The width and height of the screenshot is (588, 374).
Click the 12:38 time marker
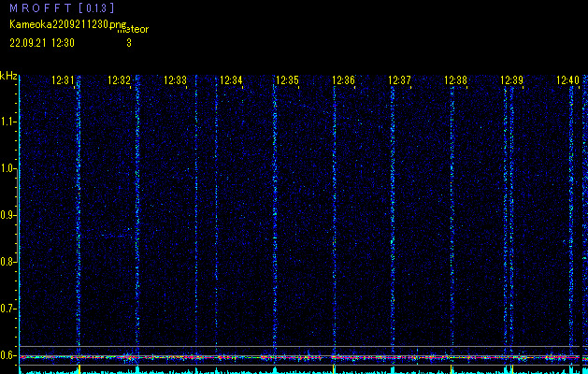coord(455,80)
